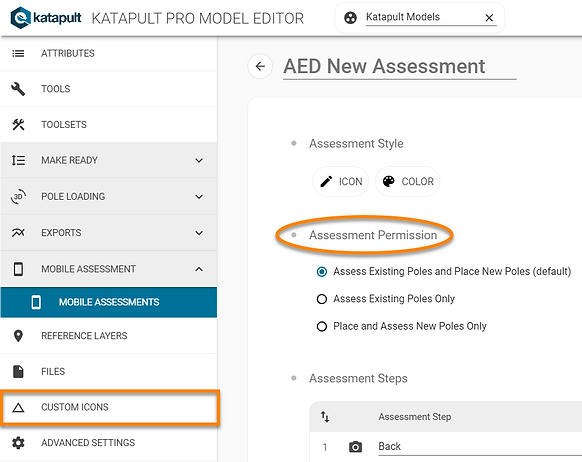Image resolution: width=582 pixels, height=462 pixels.
Task: Click the Attributes list icon
Action: [18, 53]
